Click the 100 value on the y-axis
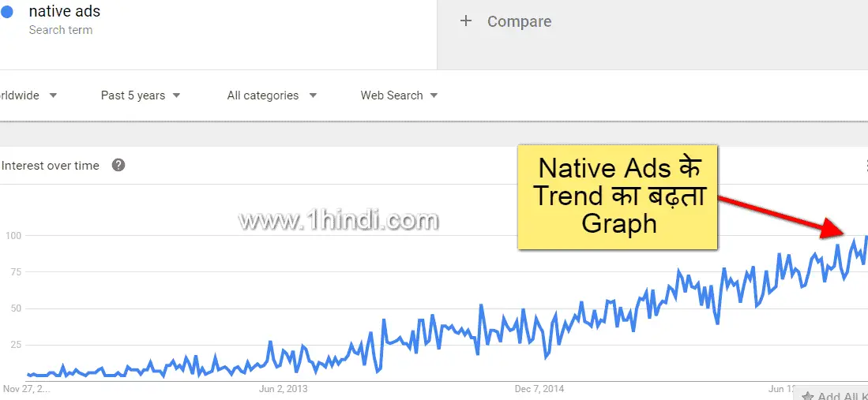 tap(13, 236)
